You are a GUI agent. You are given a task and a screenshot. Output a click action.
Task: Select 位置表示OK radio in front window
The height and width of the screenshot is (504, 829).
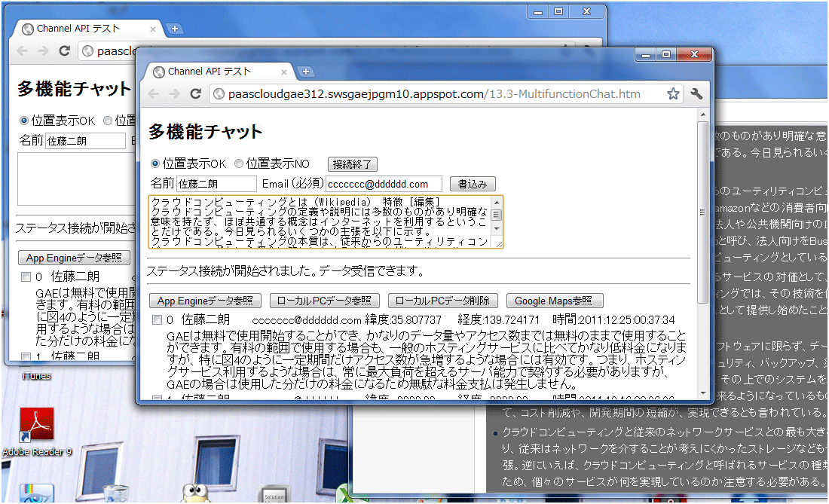(x=155, y=163)
